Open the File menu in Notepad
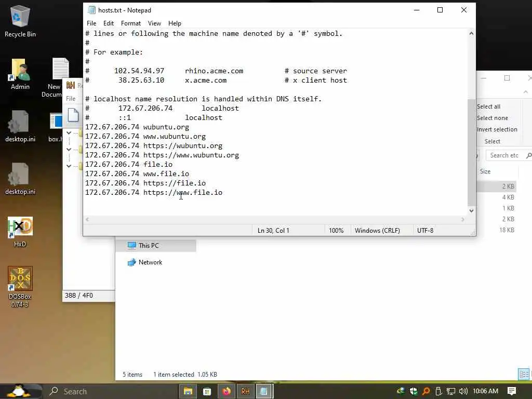The image size is (532, 399). tap(91, 23)
